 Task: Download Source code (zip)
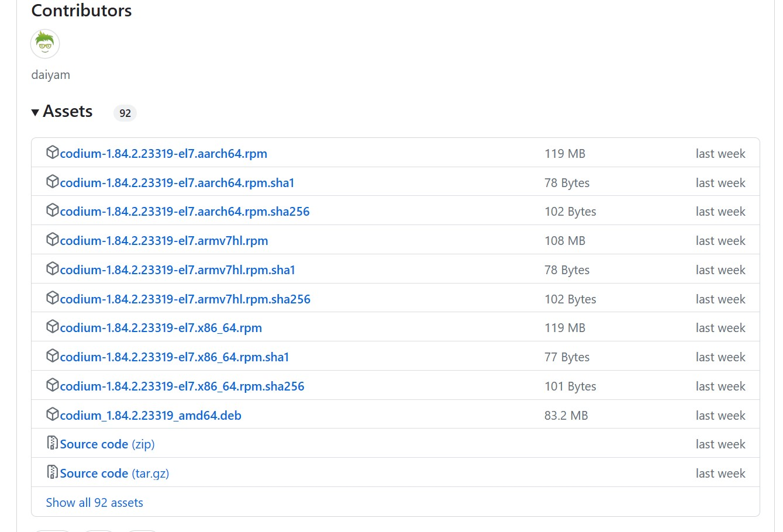[108, 444]
